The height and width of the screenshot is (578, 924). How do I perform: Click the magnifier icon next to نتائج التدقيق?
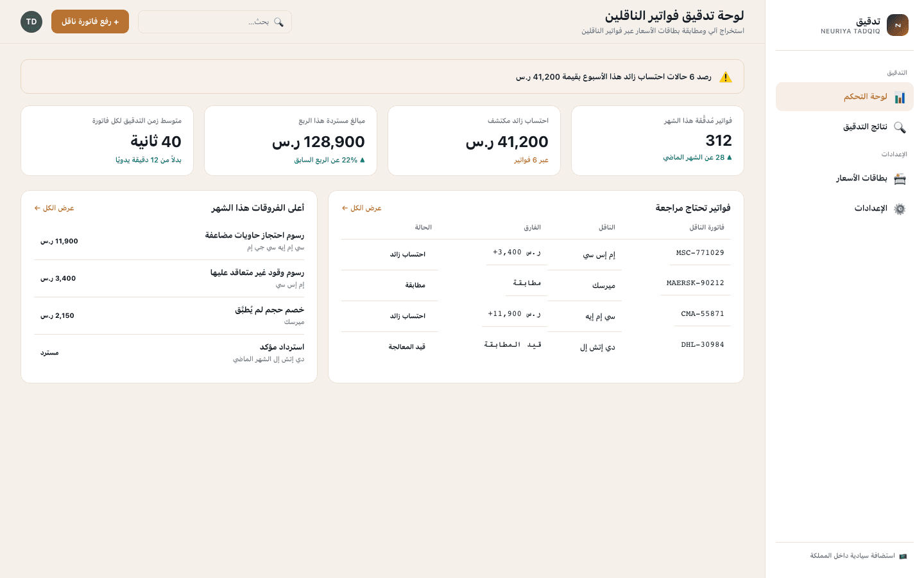click(x=900, y=127)
